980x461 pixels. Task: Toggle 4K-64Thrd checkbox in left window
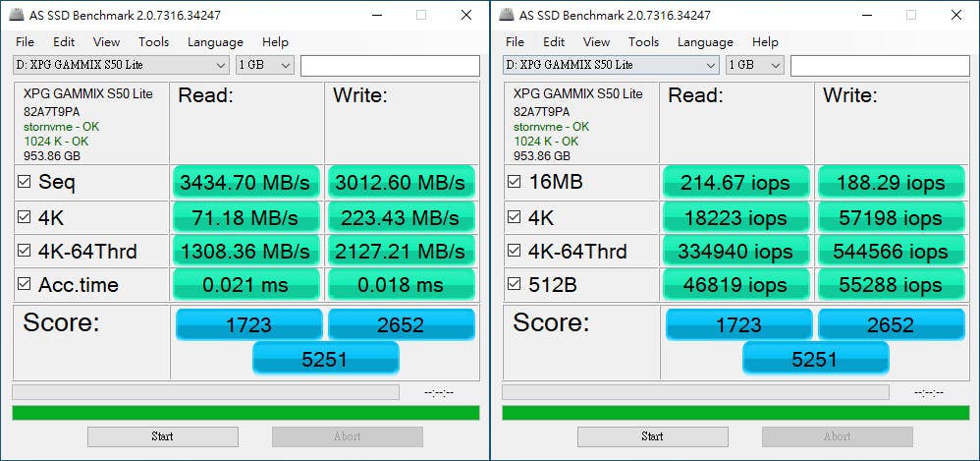coord(25,251)
